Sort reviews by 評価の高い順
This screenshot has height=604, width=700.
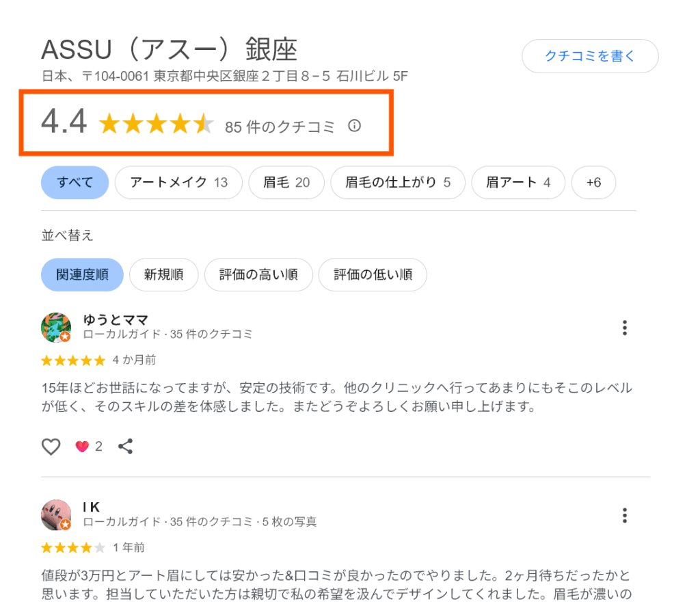pyautogui.click(x=258, y=275)
